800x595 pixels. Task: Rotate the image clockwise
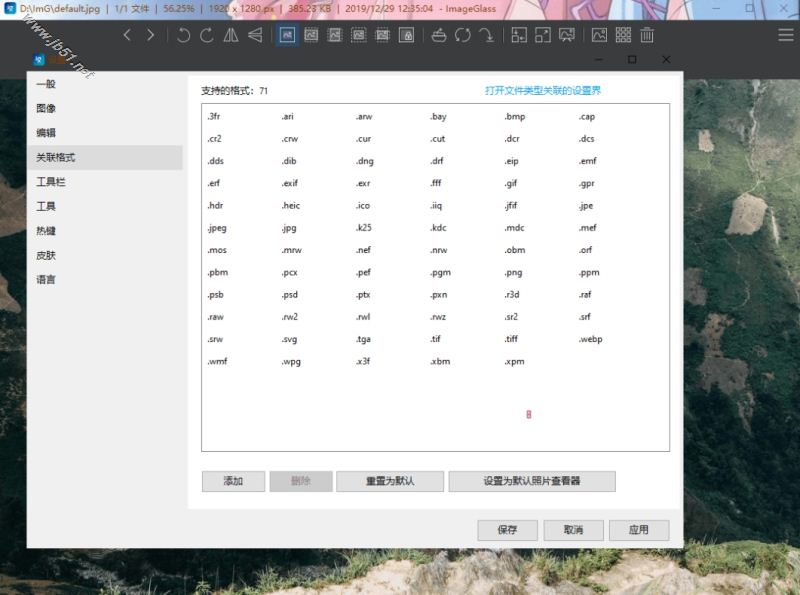click(x=207, y=35)
